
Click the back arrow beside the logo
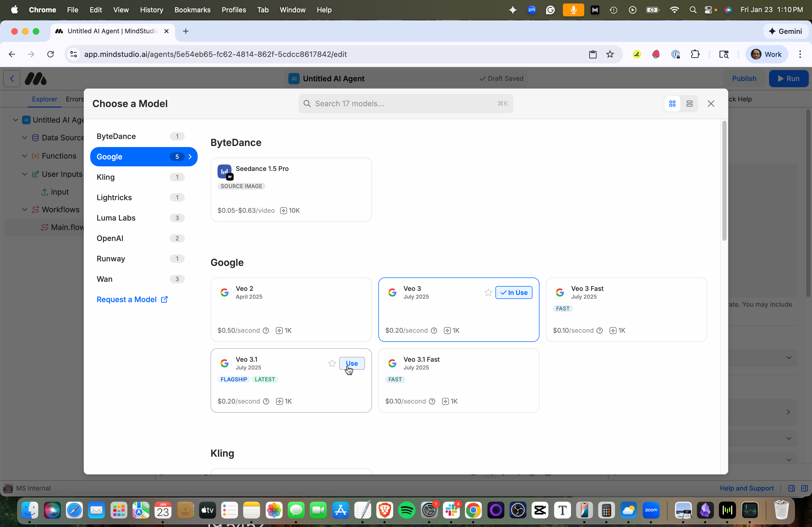point(12,78)
